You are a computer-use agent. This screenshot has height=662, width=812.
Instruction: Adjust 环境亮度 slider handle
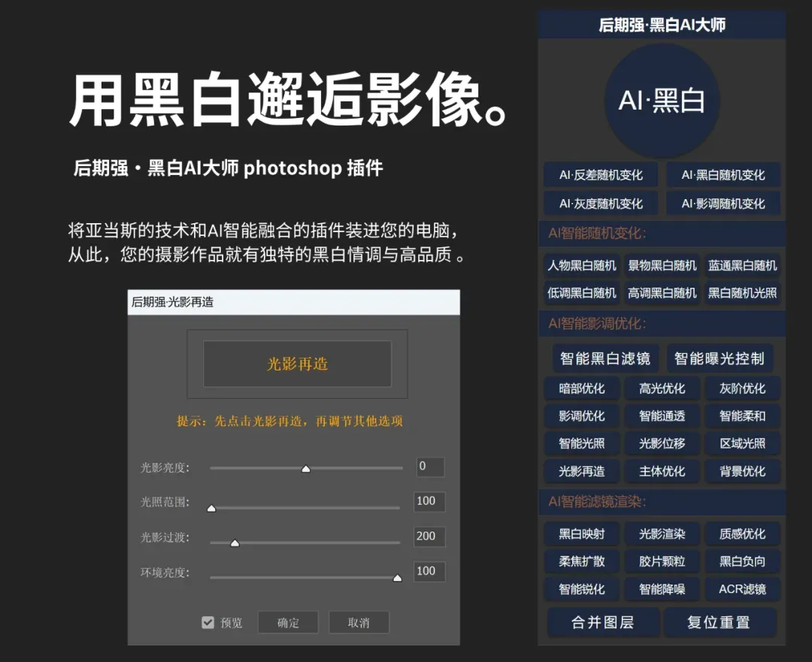[x=397, y=578]
